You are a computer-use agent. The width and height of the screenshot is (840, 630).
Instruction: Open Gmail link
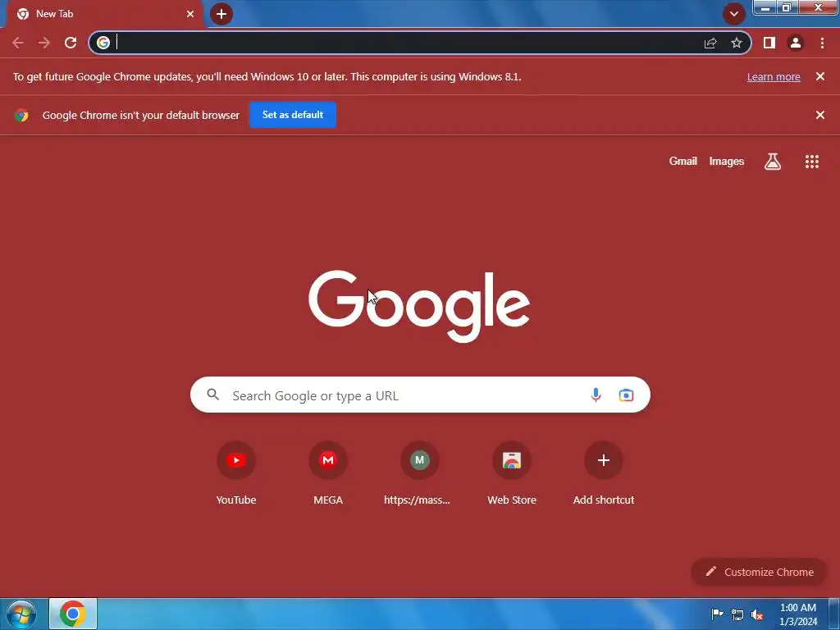point(683,162)
